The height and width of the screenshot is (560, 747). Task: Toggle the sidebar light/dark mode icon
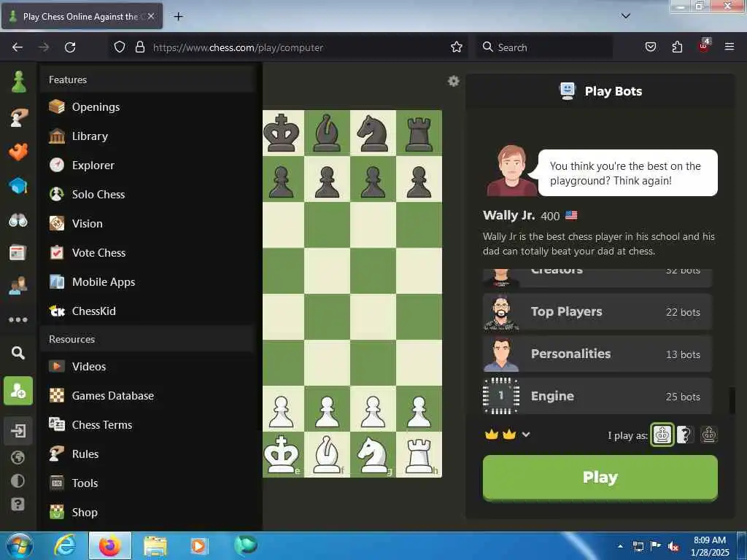click(x=18, y=481)
